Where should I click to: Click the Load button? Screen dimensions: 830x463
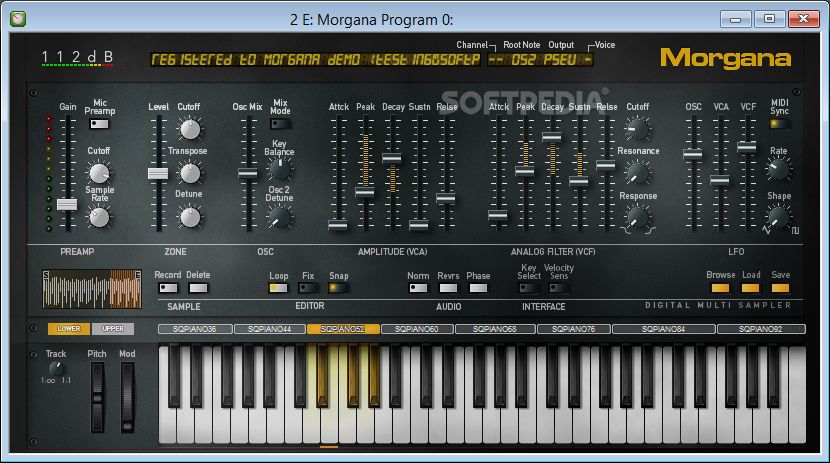(750, 288)
